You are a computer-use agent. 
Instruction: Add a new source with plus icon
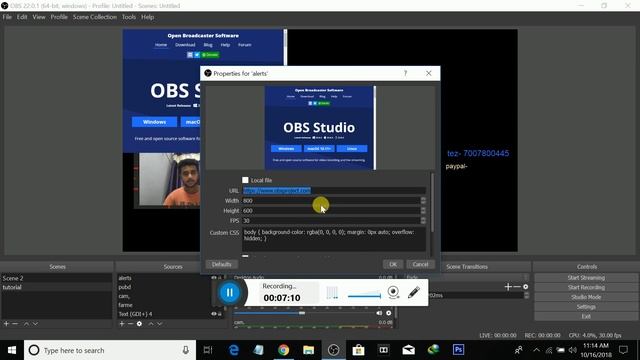(122, 324)
